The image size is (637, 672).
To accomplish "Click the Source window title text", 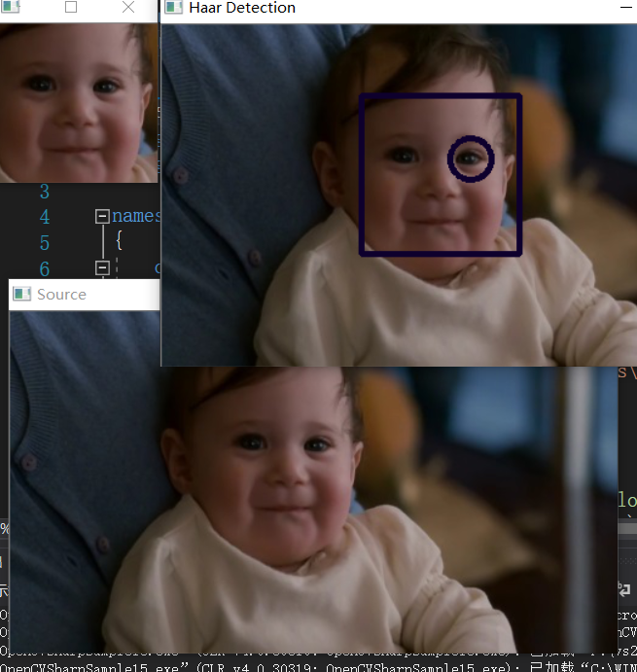I will point(61,295).
